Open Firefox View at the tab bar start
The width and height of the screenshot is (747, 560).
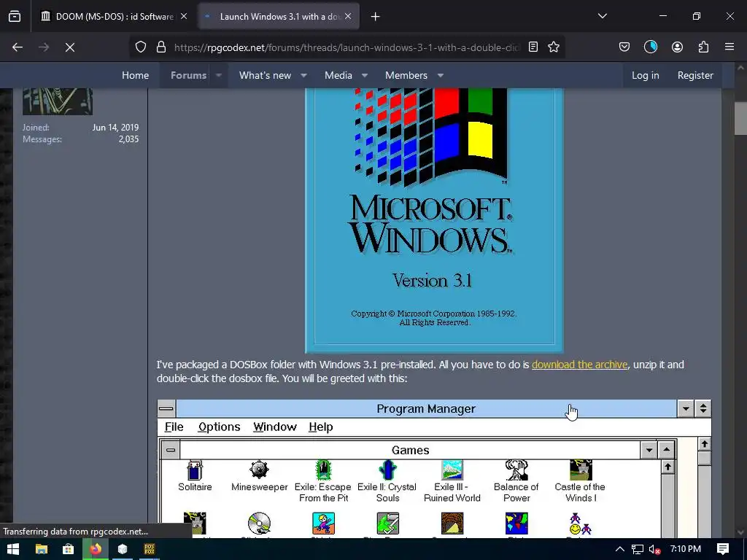point(15,16)
